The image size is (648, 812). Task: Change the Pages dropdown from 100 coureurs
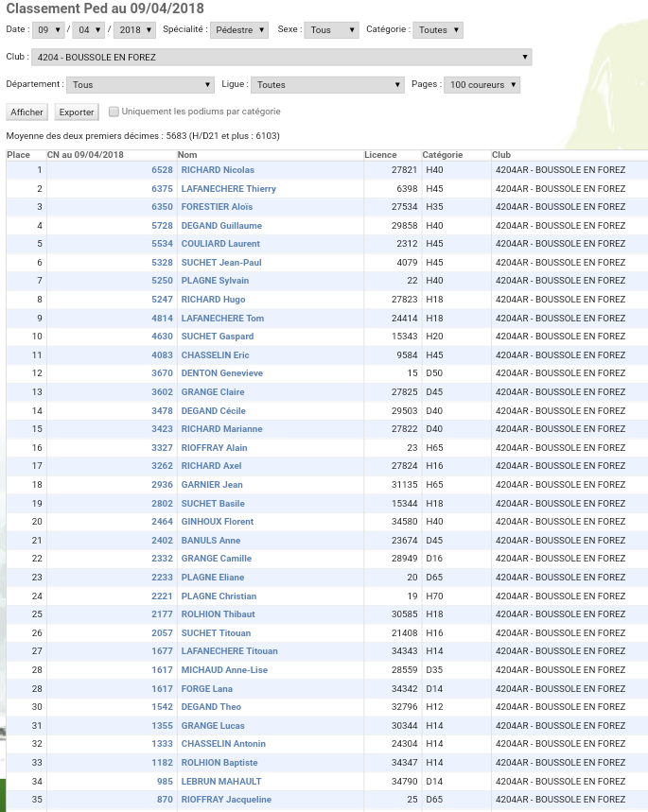pos(482,85)
